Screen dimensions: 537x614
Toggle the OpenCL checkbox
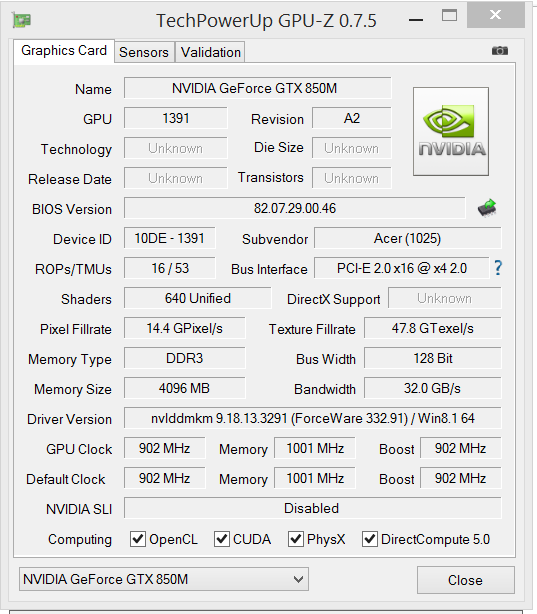coord(138,539)
